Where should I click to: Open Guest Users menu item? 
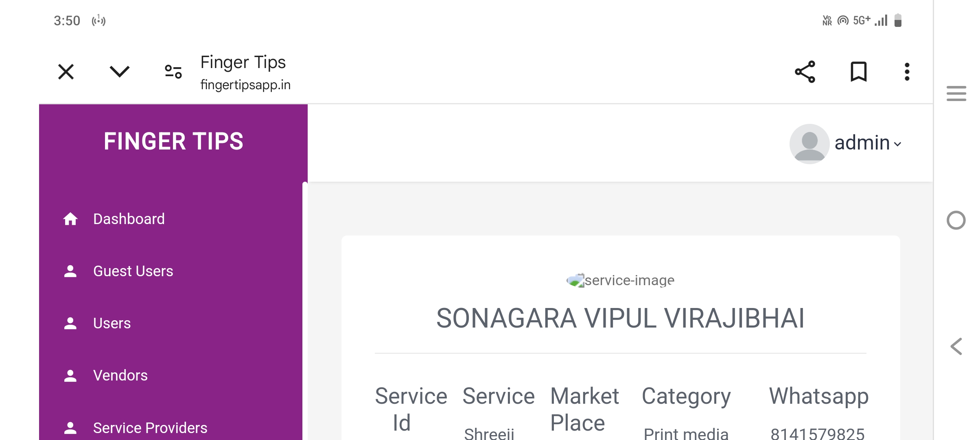[133, 271]
